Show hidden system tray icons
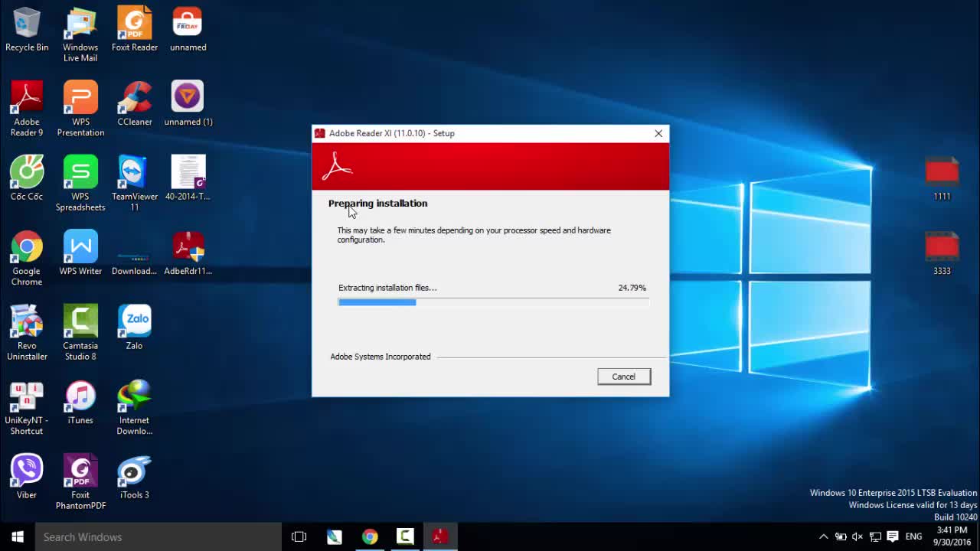 [x=823, y=536]
